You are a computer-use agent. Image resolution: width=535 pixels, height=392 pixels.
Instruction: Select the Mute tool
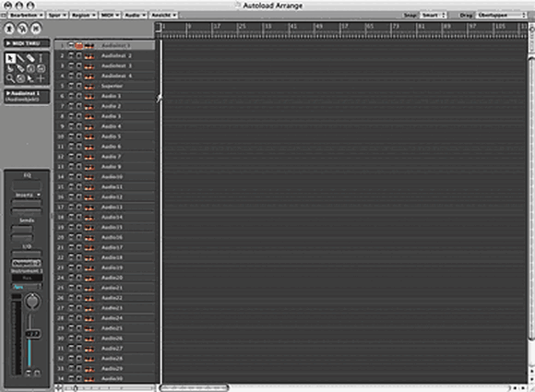41,68
